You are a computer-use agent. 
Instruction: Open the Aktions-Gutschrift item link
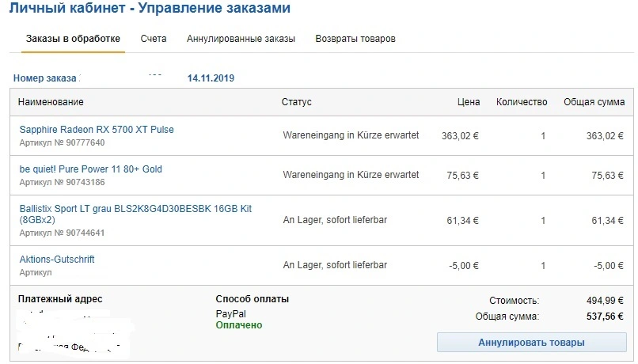point(57,259)
